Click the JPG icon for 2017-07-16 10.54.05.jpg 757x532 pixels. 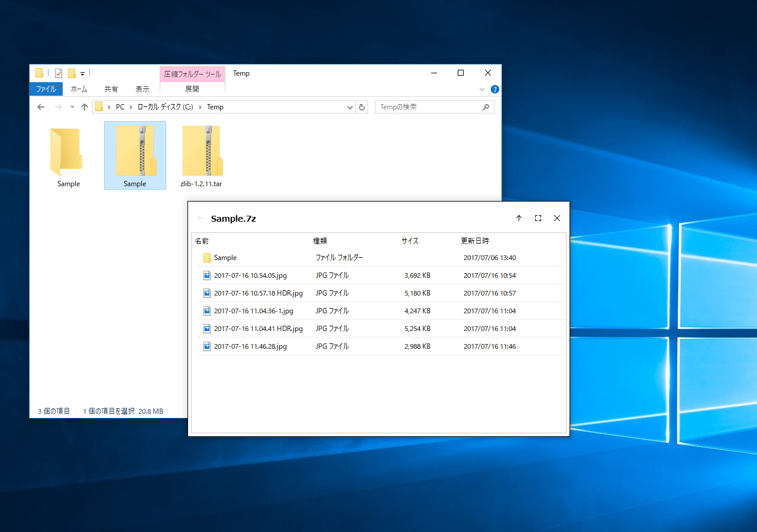(x=207, y=275)
